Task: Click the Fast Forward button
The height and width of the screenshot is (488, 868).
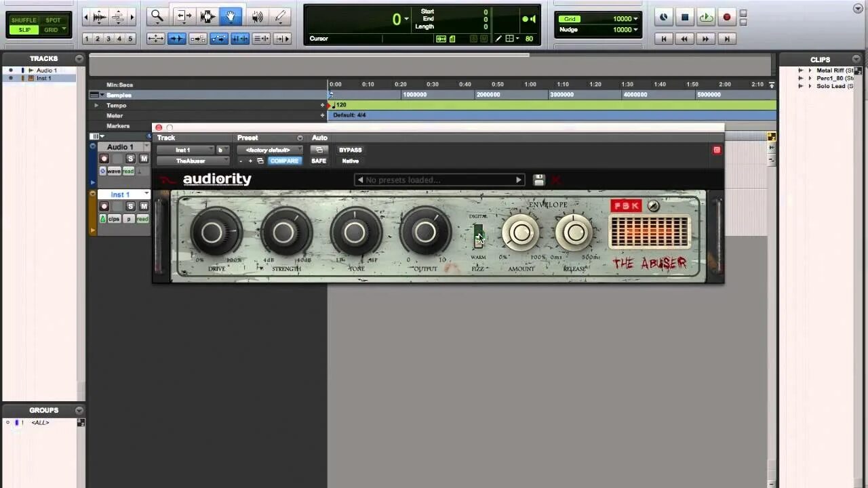Action: 706,39
